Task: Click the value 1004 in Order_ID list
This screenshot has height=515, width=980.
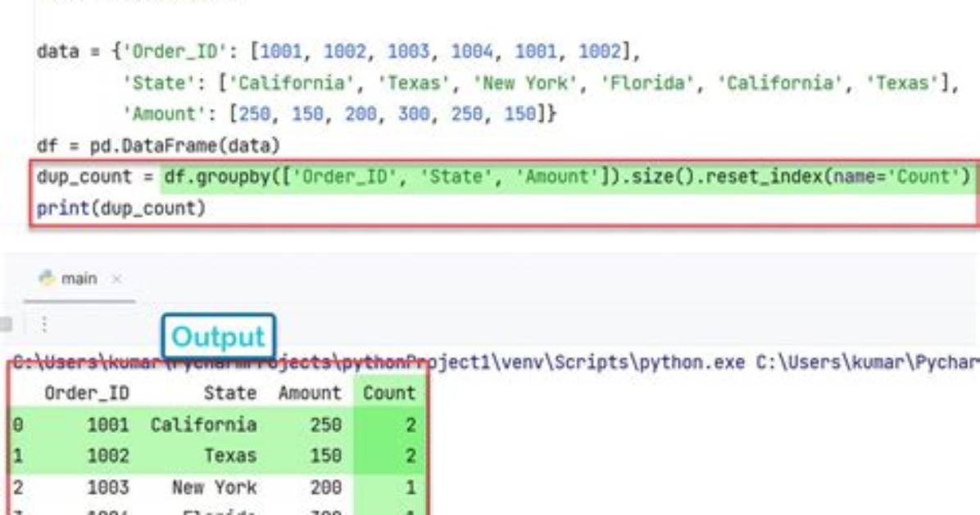Action: coord(472,52)
